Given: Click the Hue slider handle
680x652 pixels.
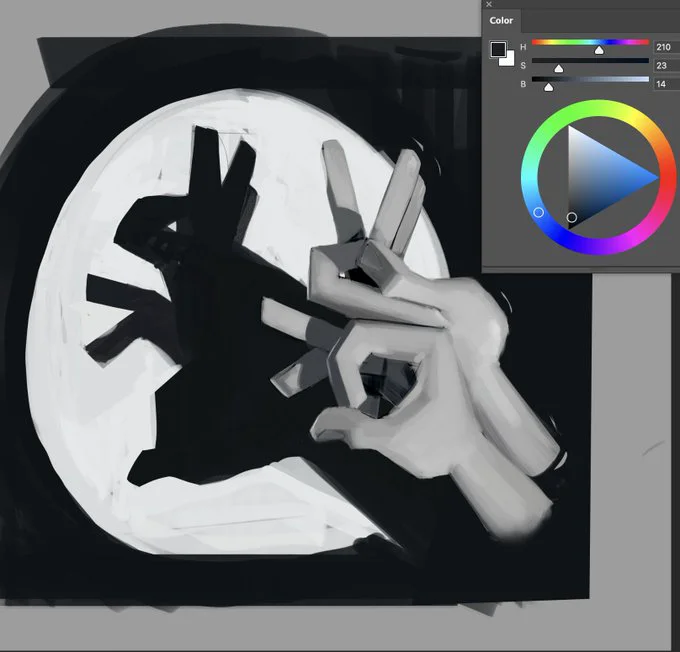Looking at the screenshot, I should [x=599, y=50].
